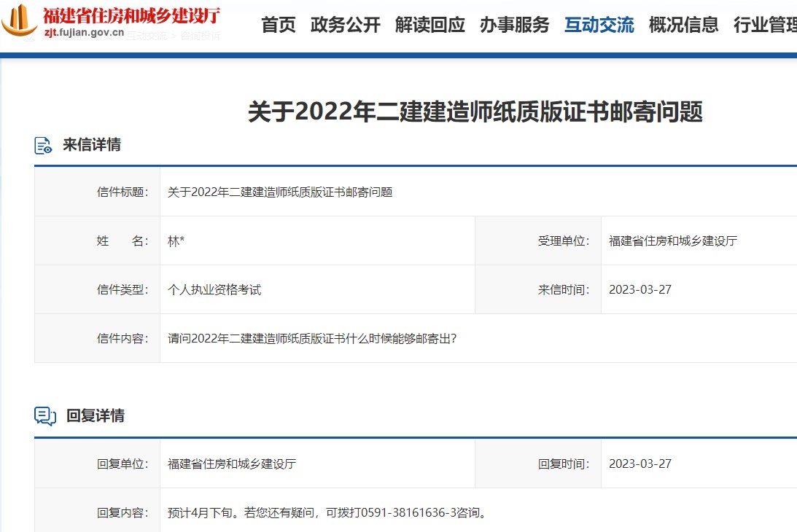Image resolution: width=797 pixels, height=532 pixels.
Task: Go to 政务公开 in the navigation
Action: click(345, 25)
